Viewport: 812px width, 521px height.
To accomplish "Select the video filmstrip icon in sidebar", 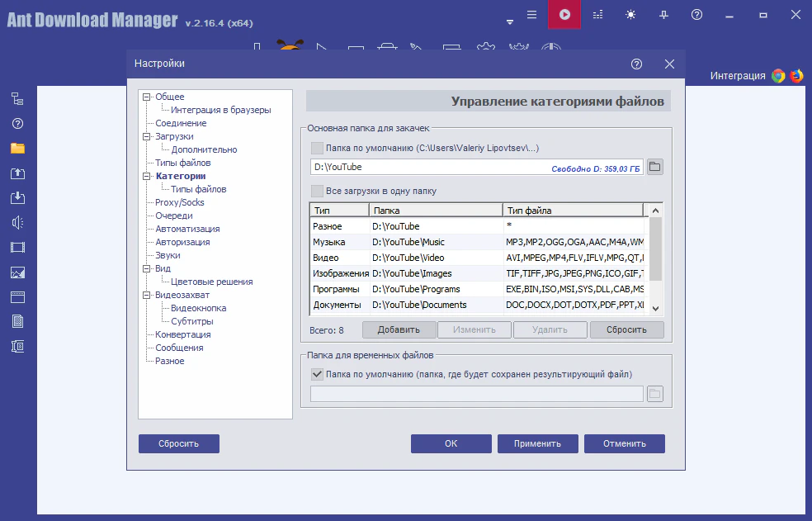I will [17, 247].
